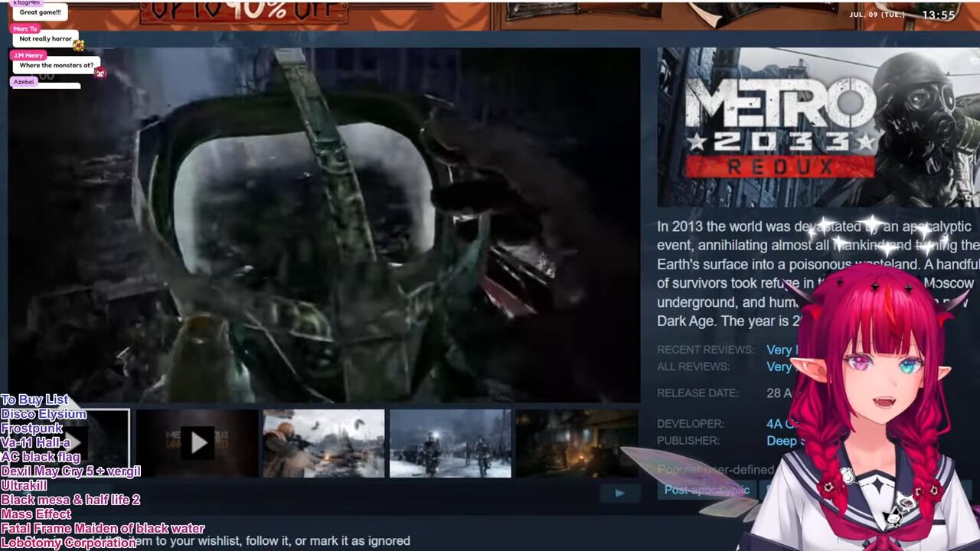
Task: Click the 'JUL. 09 (TUE.)' date
Action: point(877,15)
